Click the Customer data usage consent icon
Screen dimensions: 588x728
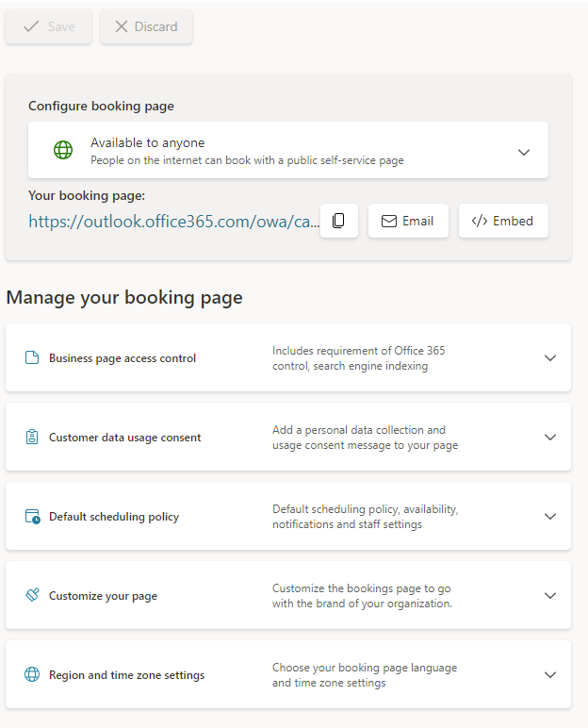[x=32, y=438]
